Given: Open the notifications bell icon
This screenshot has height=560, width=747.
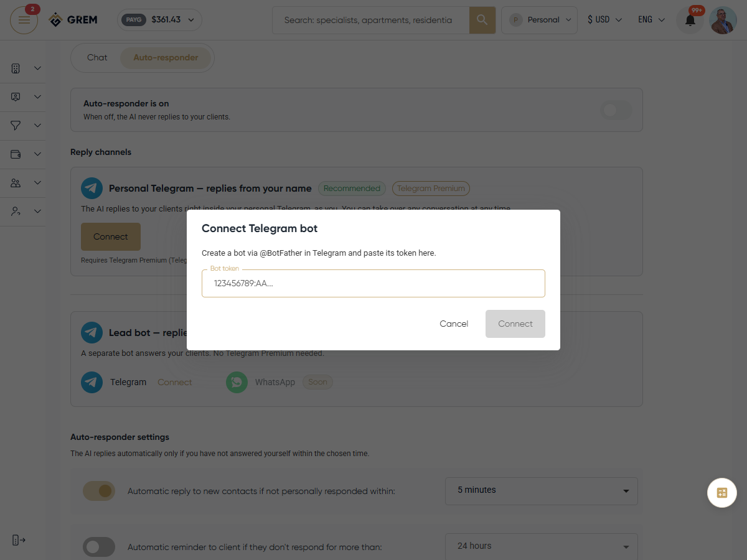Looking at the screenshot, I should [x=690, y=20].
